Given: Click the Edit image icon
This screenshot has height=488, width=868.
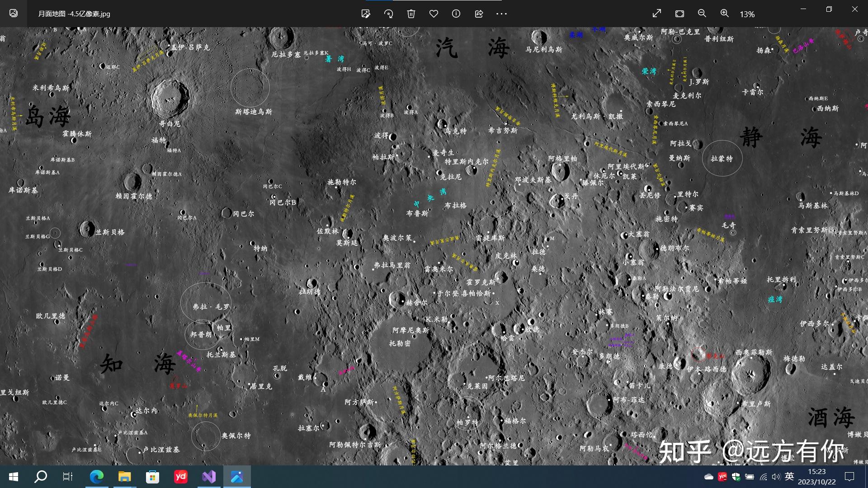Looking at the screenshot, I should [x=366, y=14].
